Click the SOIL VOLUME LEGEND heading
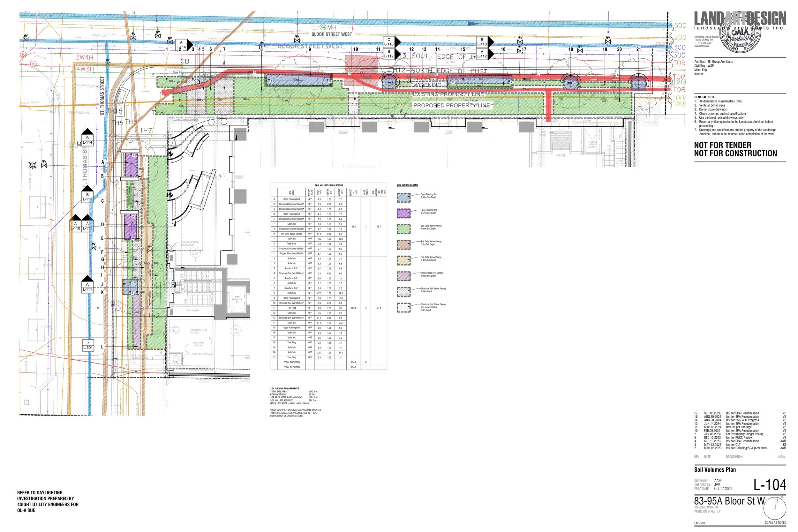The image size is (798, 532). tap(407, 185)
